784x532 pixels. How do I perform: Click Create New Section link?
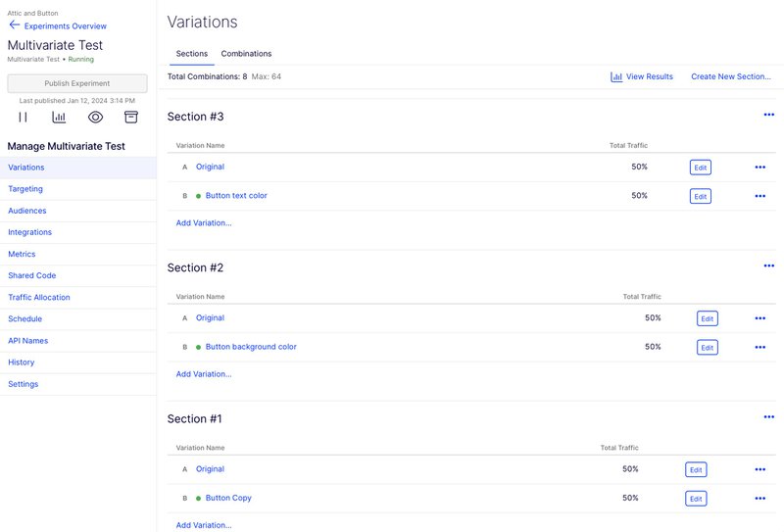click(x=731, y=76)
